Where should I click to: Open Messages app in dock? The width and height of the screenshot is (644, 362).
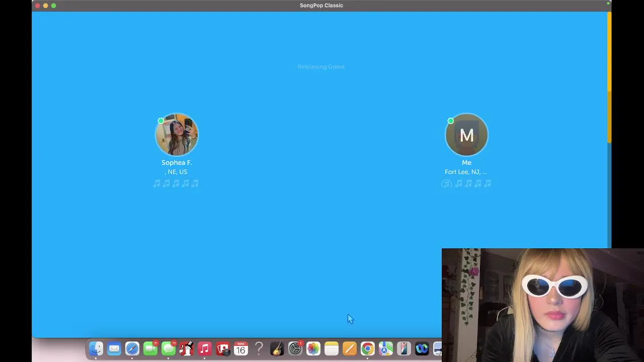[x=169, y=348]
